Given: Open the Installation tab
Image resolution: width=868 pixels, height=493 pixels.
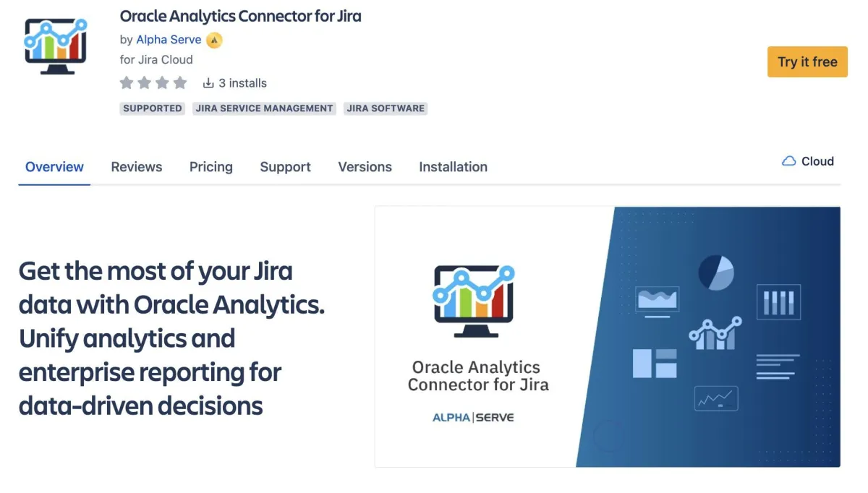Looking at the screenshot, I should 453,167.
